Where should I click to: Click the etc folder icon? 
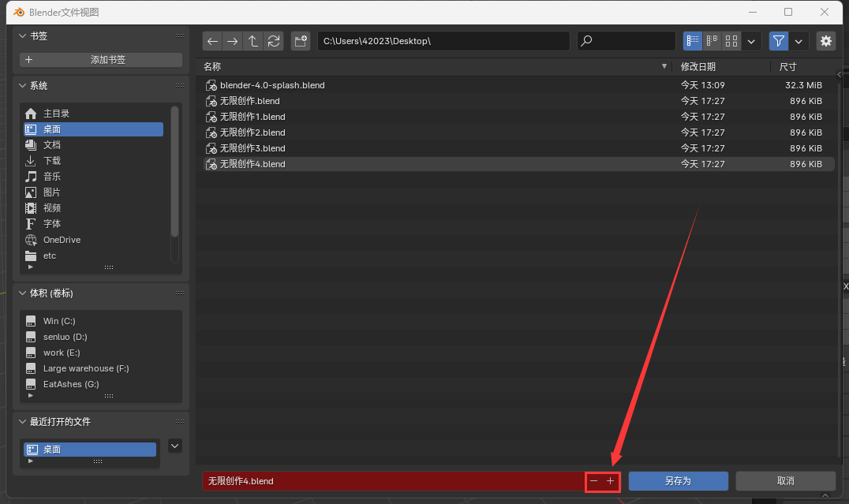pos(31,256)
